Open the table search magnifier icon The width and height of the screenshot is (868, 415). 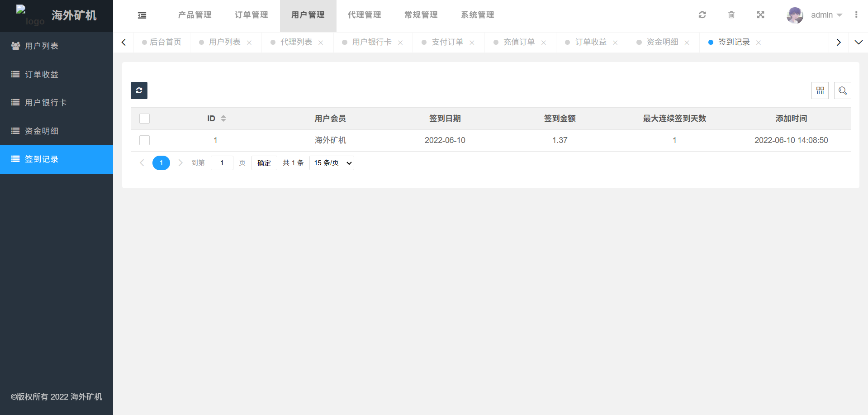click(x=842, y=91)
